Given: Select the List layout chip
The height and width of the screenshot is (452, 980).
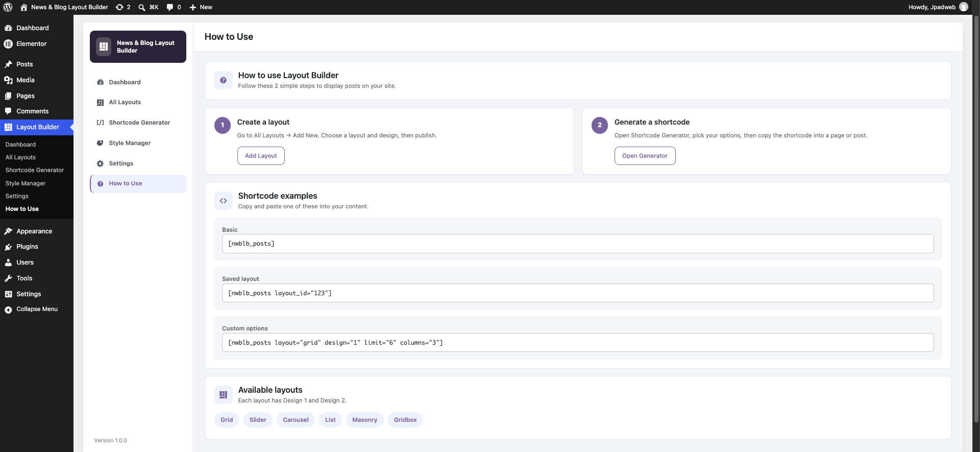Looking at the screenshot, I should pyautogui.click(x=330, y=420).
